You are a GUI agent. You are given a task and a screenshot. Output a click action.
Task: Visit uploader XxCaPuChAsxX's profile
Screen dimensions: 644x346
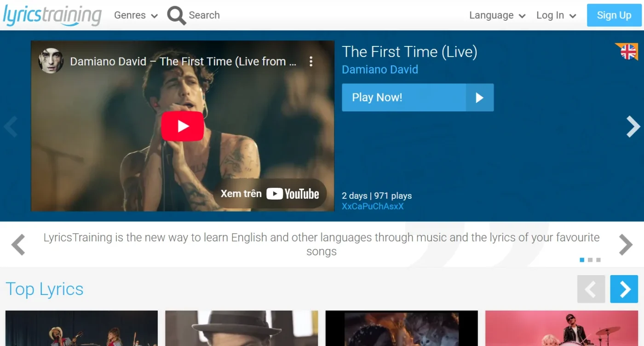click(x=373, y=206)
